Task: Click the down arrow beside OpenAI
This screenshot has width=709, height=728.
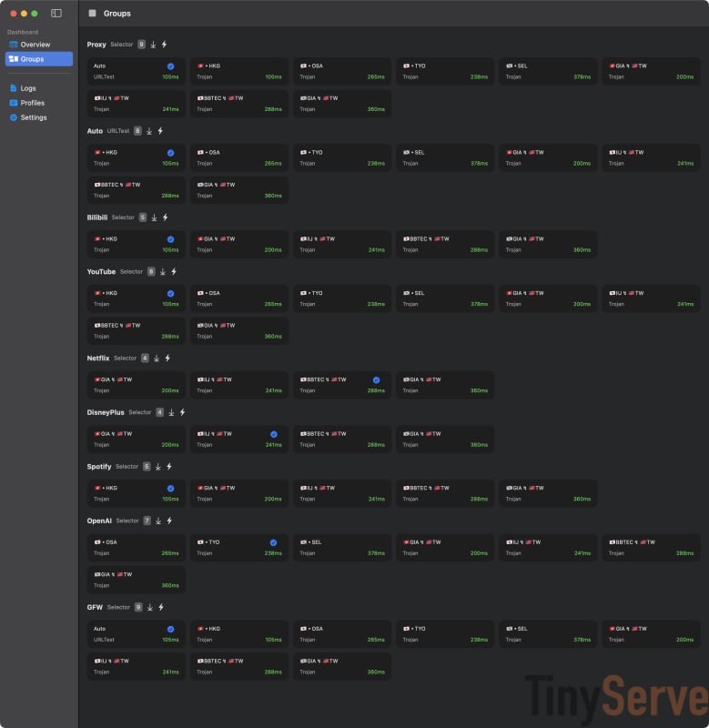Action: 158,521
